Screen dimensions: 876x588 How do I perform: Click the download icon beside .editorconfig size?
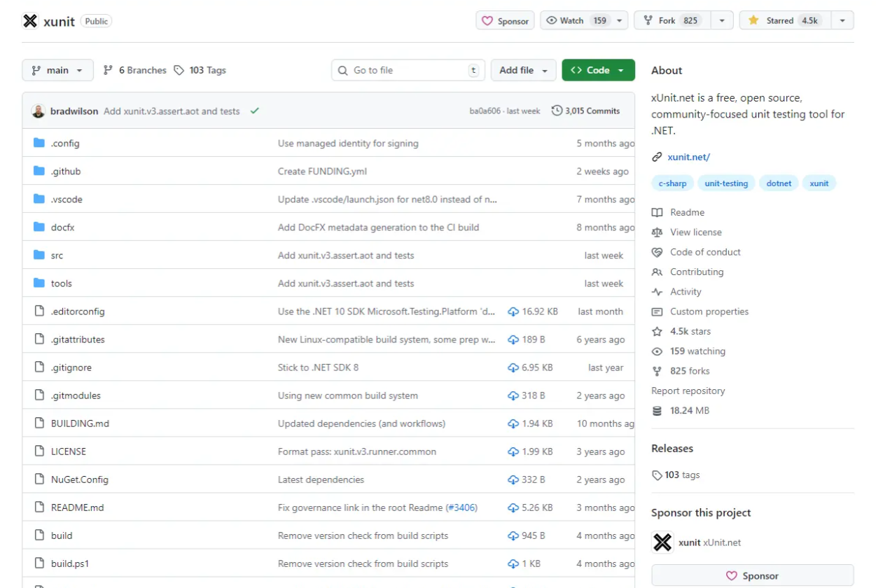pyautogui.click(x=513, y=311)
